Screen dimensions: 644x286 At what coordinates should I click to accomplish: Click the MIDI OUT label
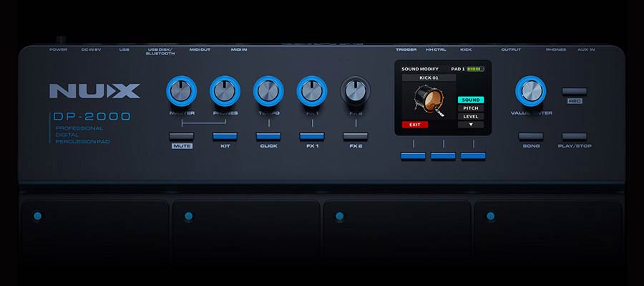tap(200, 49)
